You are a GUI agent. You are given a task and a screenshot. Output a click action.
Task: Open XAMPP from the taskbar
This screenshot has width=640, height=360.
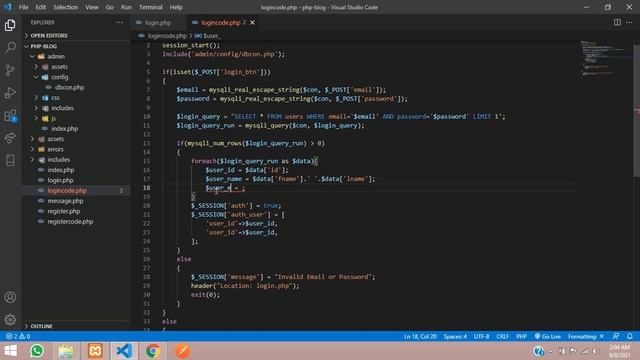click(95, 351)
